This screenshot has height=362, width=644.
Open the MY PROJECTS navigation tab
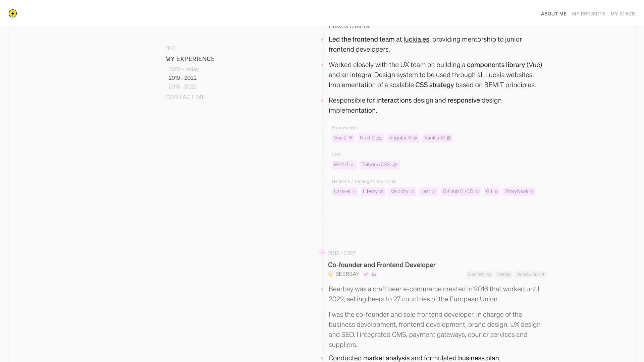click(x=589, y=14)
